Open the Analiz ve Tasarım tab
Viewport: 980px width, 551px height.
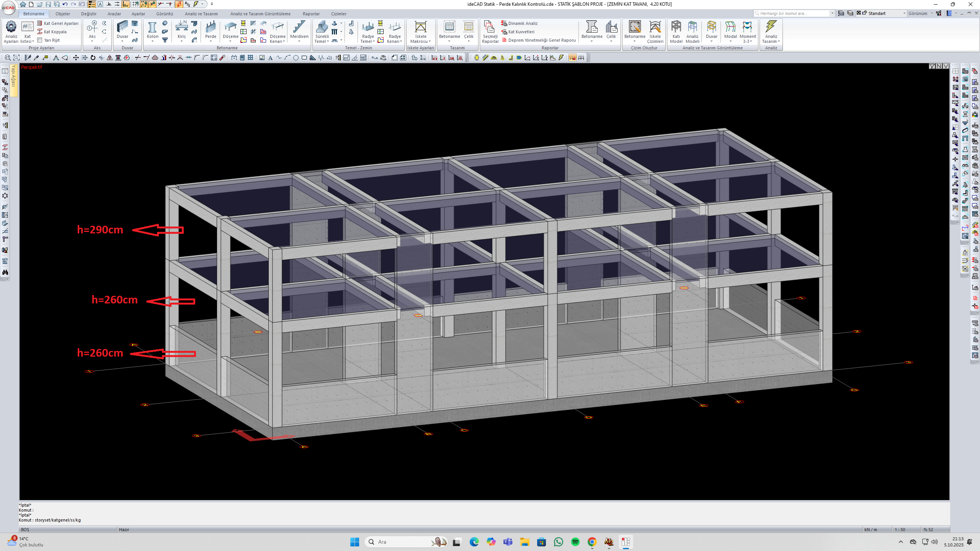[x=201, y=14]
